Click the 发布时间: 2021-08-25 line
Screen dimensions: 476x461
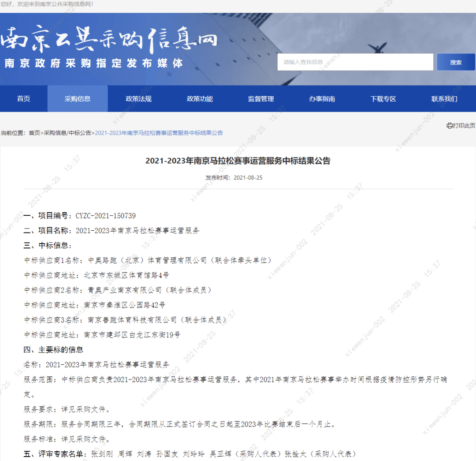click(x=234, y=178)
